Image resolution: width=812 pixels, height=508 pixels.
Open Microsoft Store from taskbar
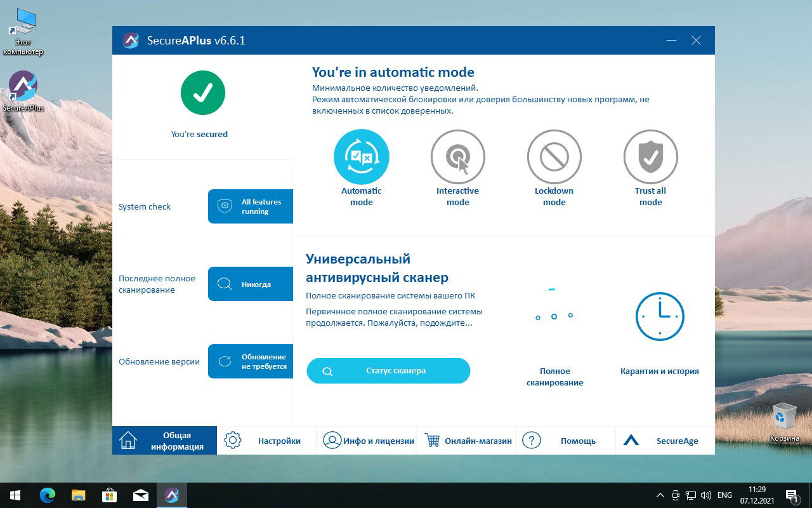(x=109, y=495)
